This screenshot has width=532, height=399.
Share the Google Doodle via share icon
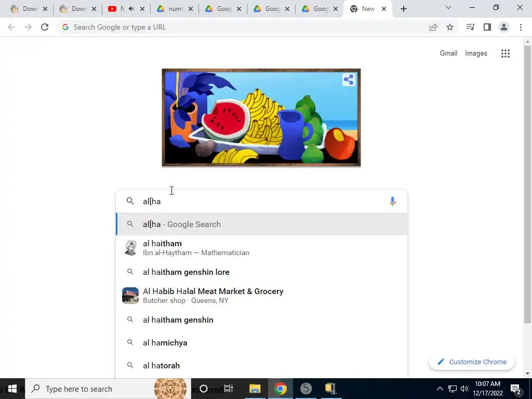coord(349,79)
